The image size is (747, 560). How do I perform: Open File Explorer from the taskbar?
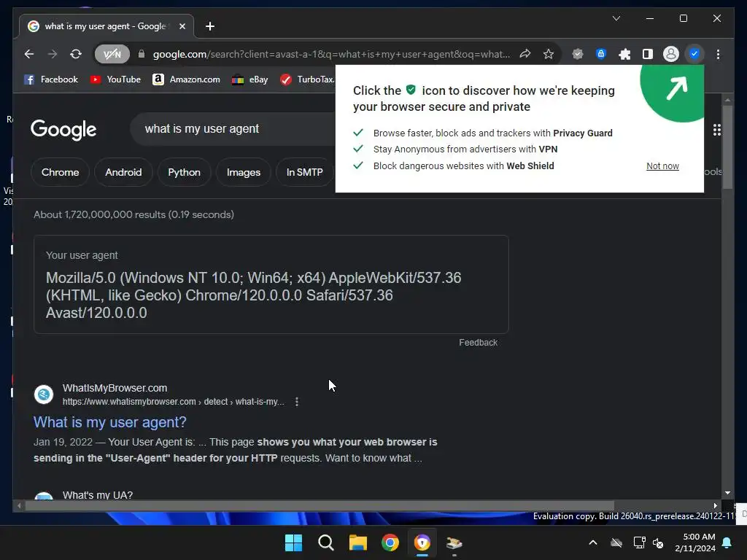[x=357, y=542]
